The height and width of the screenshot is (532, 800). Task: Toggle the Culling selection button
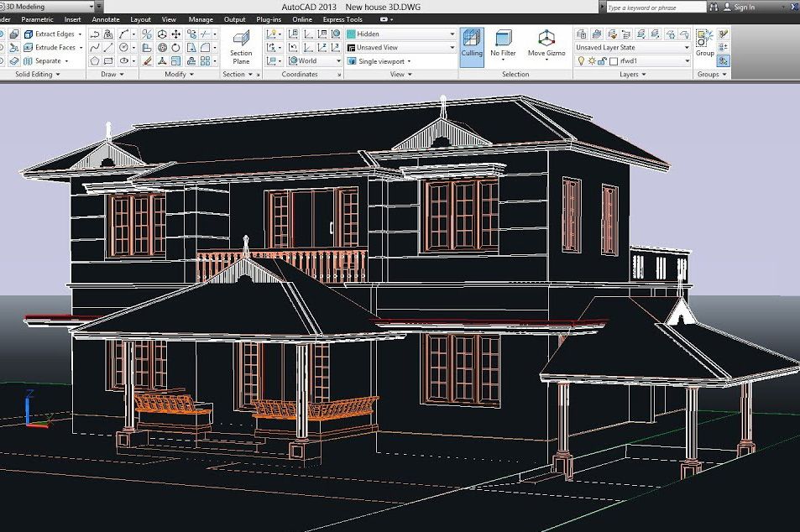[x=472, y=44]
